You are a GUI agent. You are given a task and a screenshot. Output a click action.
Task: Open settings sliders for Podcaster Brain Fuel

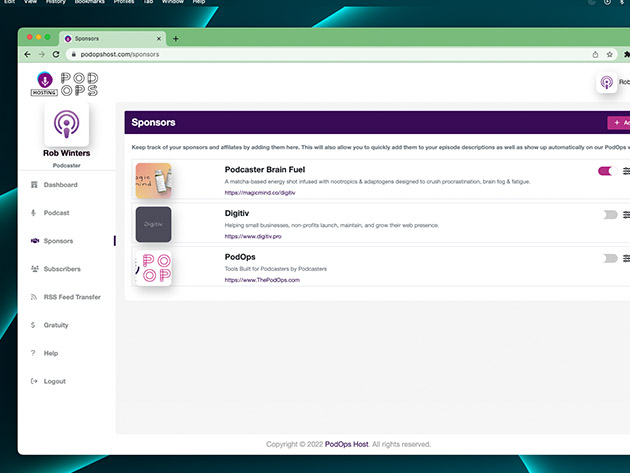point(626,171)
